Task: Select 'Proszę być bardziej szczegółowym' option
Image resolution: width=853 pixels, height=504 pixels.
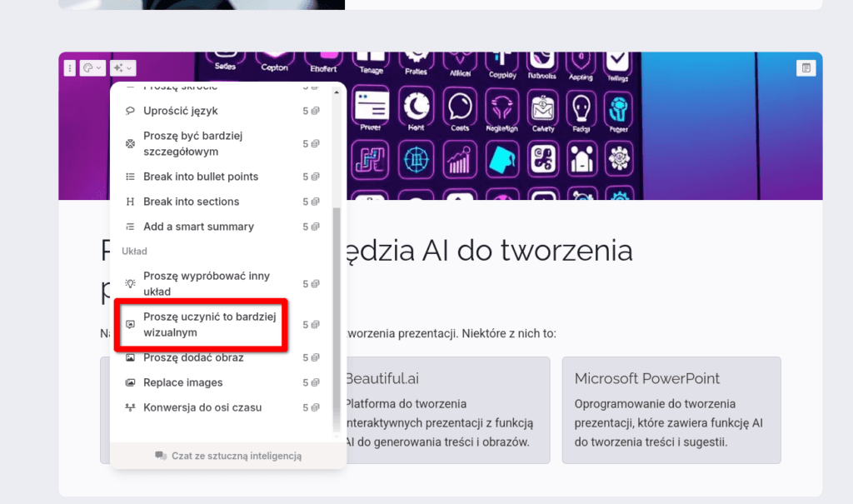Action: [222, 143]
